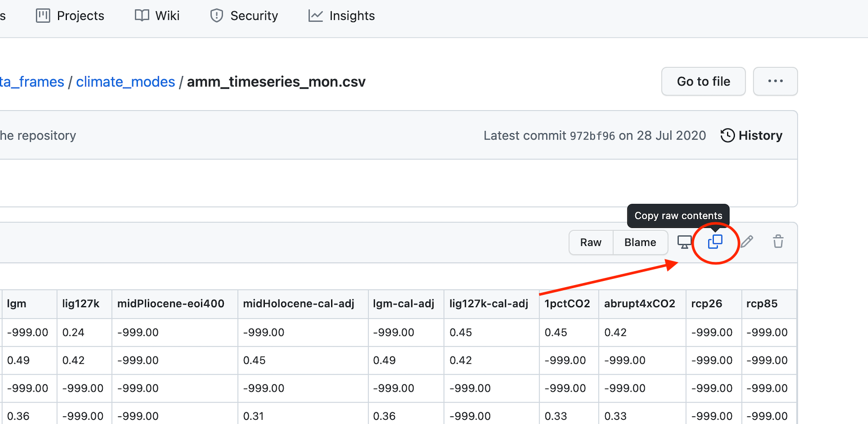Click the Copy raw contents icon
This screenshot has height=424, width=868.
(x=715, y=242)
